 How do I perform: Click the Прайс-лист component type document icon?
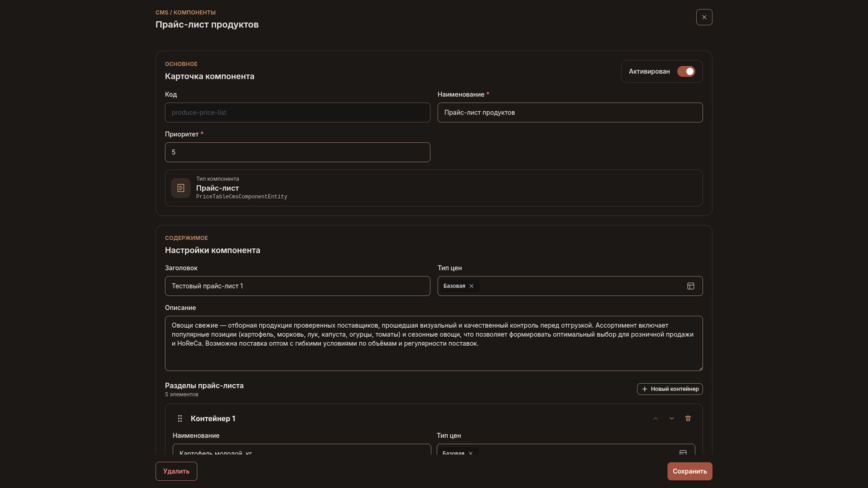(x=181, y=188)
